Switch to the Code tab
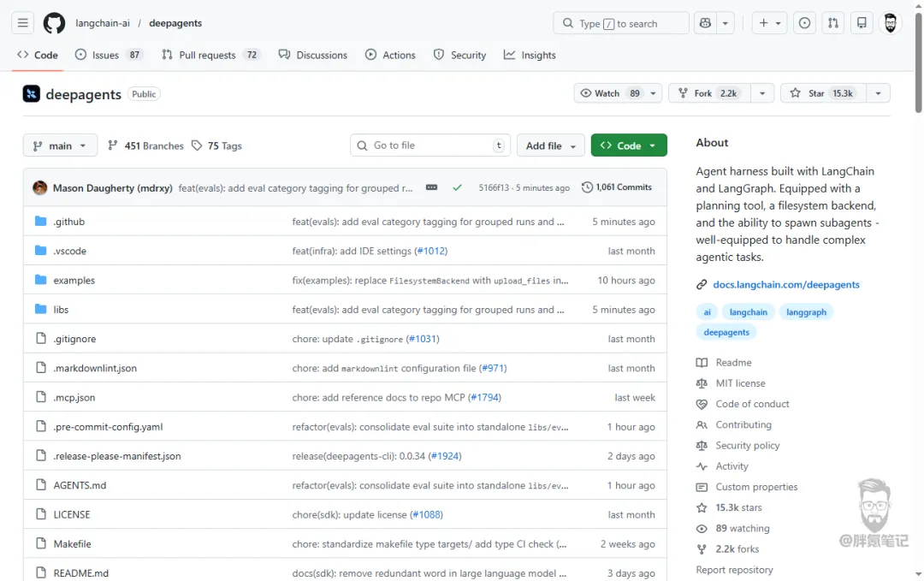 click(x=38, y=55)
